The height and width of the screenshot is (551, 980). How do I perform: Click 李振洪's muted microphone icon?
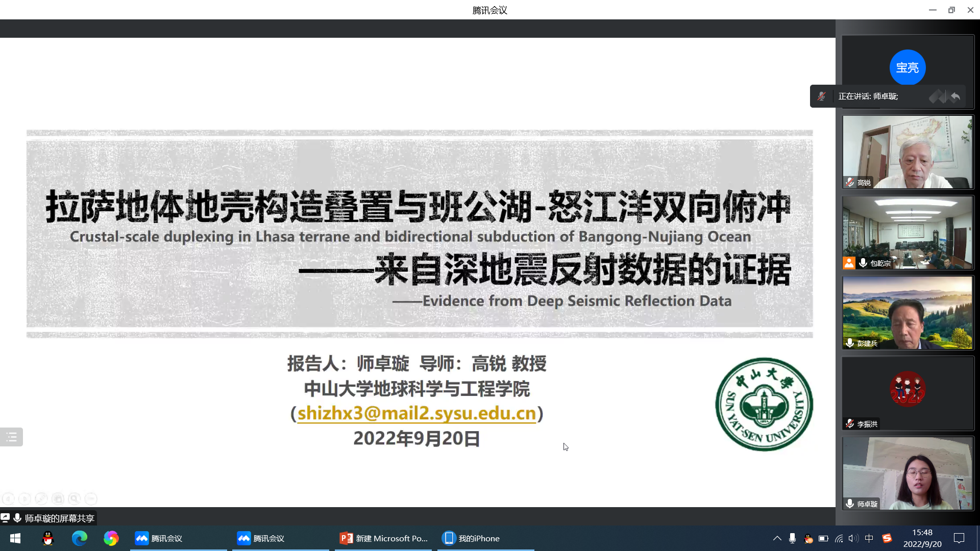(850, 424)
